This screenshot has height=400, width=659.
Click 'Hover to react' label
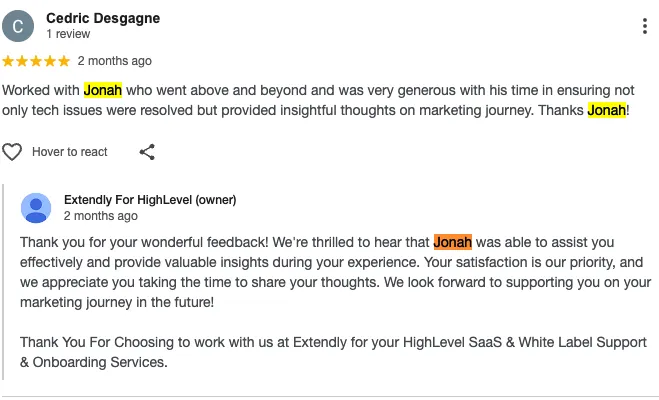[70, 152]
